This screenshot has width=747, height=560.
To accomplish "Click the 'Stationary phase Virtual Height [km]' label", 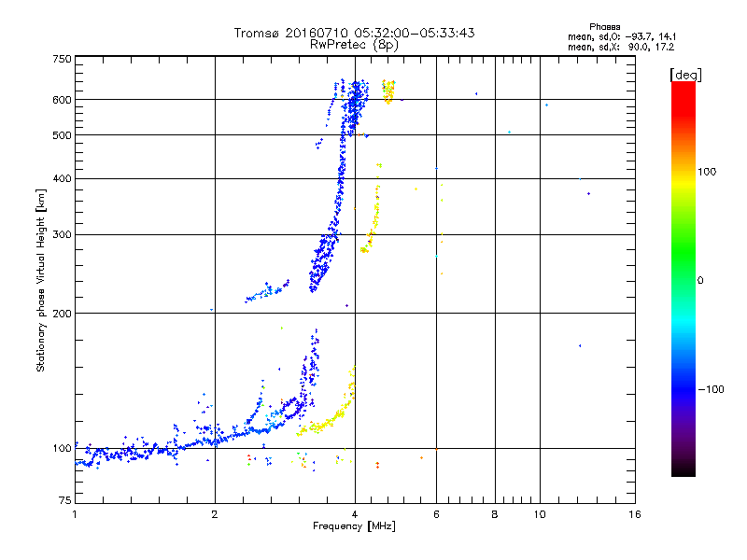I will (x=41, y=280).
